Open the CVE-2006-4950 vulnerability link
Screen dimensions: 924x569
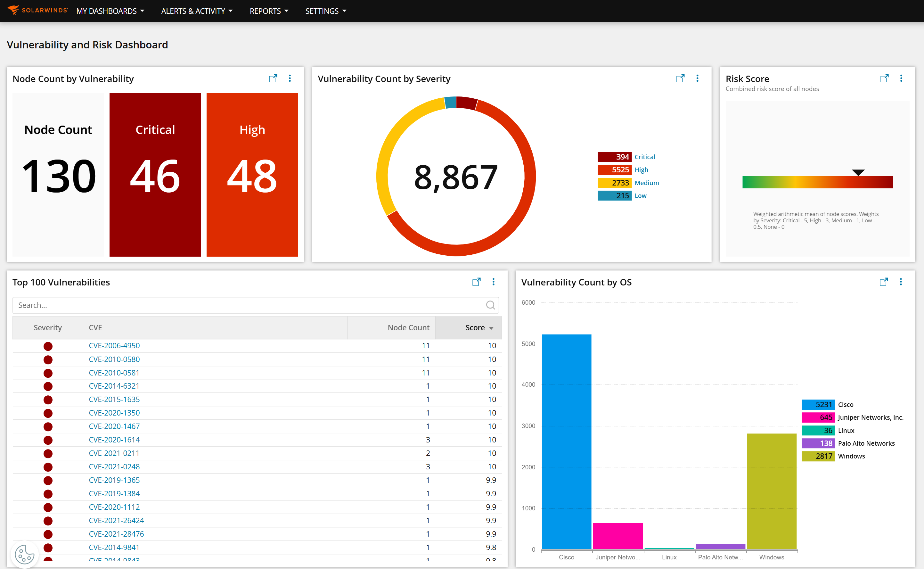tap(114, 345)
